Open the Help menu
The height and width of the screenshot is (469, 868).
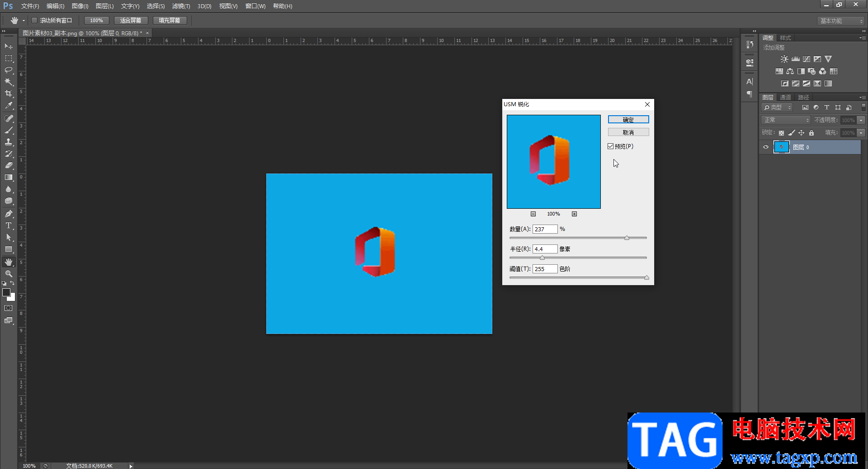283,6
